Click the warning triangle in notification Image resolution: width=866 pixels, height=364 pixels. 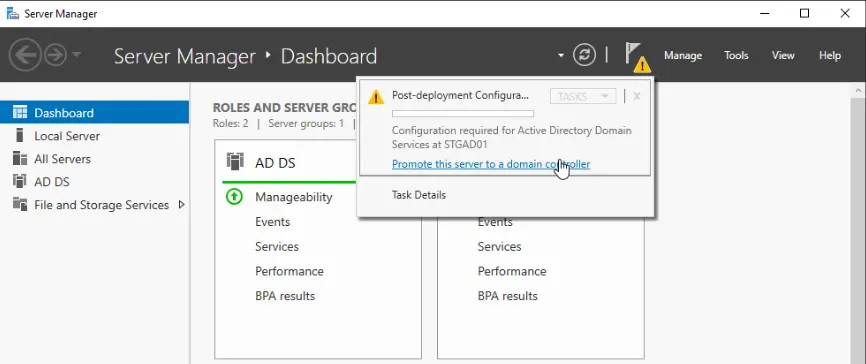pyautogui.click(x=376, y=97)
